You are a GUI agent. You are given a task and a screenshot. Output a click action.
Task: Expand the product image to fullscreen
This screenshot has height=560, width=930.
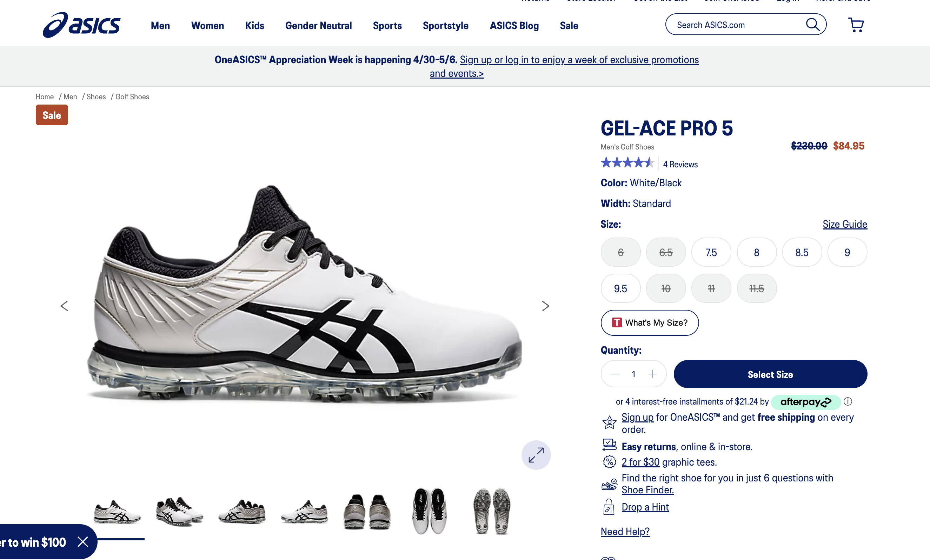[536, 455]
